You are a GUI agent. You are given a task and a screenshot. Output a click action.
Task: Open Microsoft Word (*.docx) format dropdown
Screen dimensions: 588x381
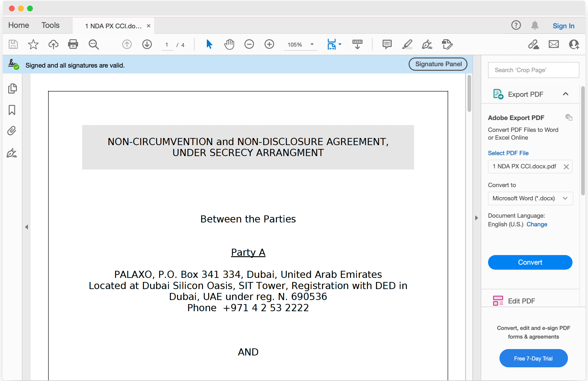(530, 198)
